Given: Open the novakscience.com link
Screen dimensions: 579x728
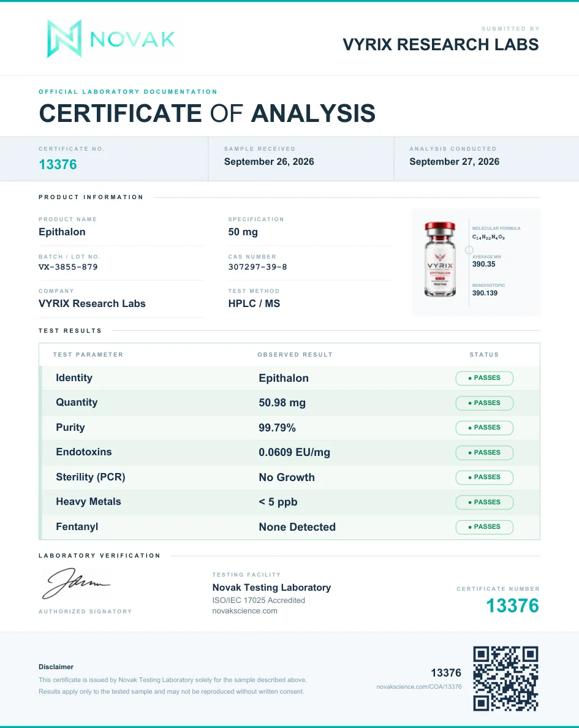Looking at the screenshot, I should (x=244, y=611).
